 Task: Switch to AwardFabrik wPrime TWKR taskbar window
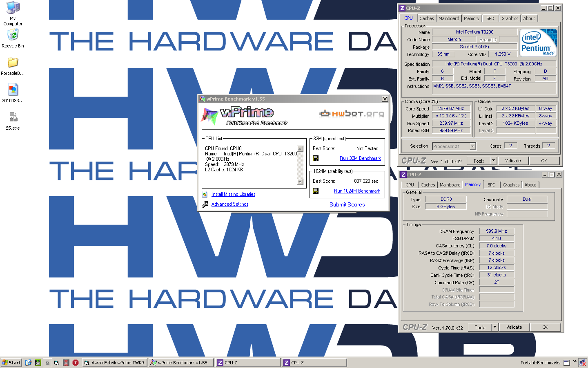point(114,363)
